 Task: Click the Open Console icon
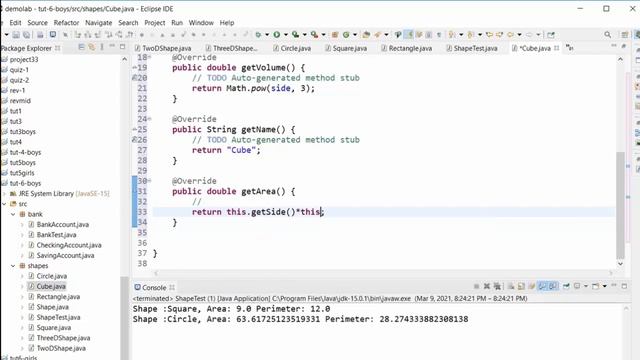pyautogui.click(x=596, y=286)
